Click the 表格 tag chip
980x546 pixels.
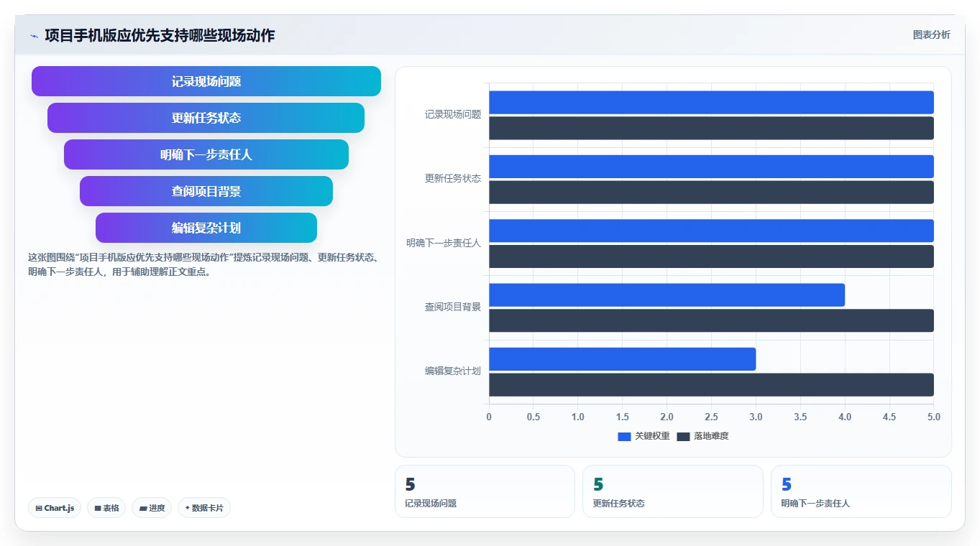(106, 508)
